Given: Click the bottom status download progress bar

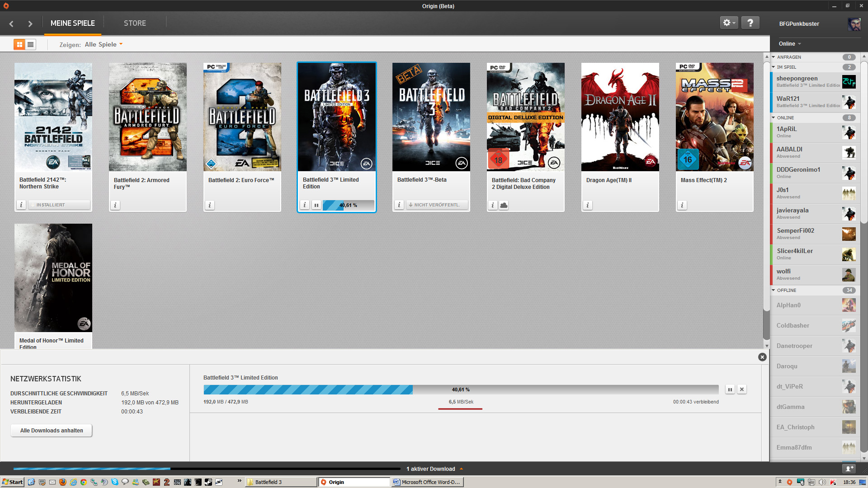Looking at the screenshot, I should [x=207, y=469].
